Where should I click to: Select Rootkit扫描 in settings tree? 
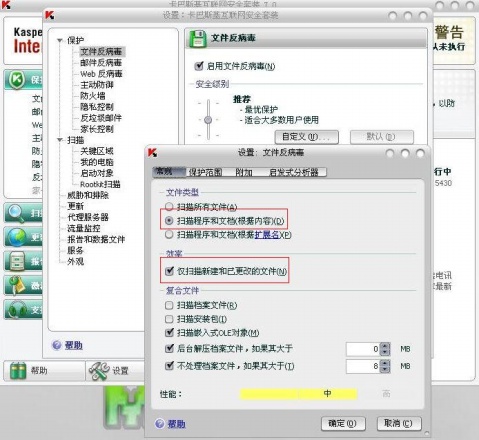[x=100, y=184]
